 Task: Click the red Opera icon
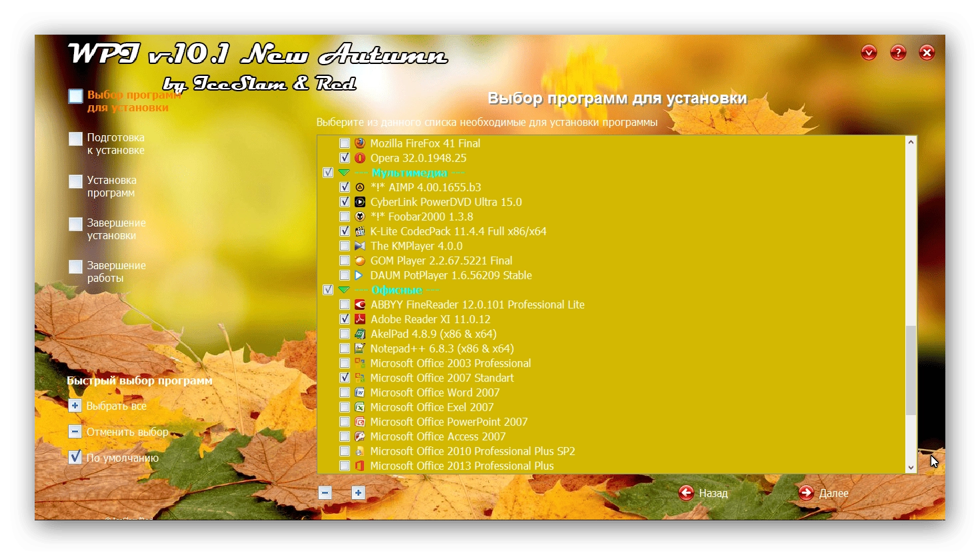coord(360,158)
